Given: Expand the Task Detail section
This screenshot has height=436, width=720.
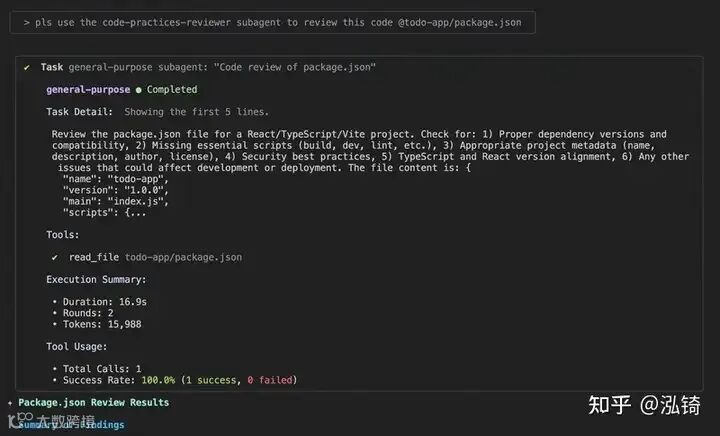Looking at the screenshot, I should point(79,111).
